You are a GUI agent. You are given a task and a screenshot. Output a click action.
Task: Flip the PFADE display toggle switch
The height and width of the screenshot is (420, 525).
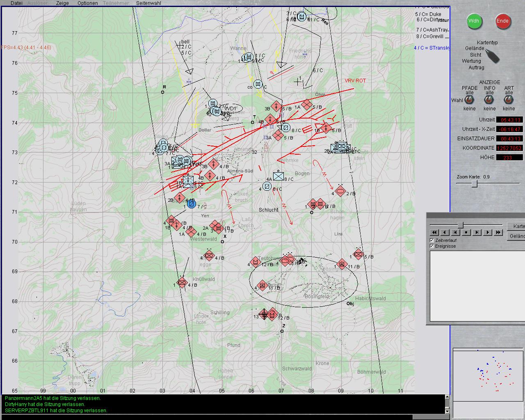(469, 100)
